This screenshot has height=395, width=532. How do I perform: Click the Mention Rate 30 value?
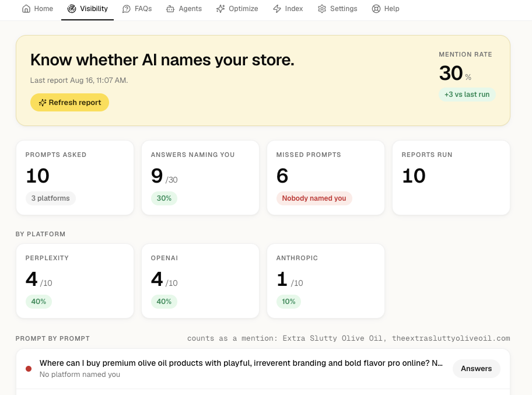tap(451, 73)
